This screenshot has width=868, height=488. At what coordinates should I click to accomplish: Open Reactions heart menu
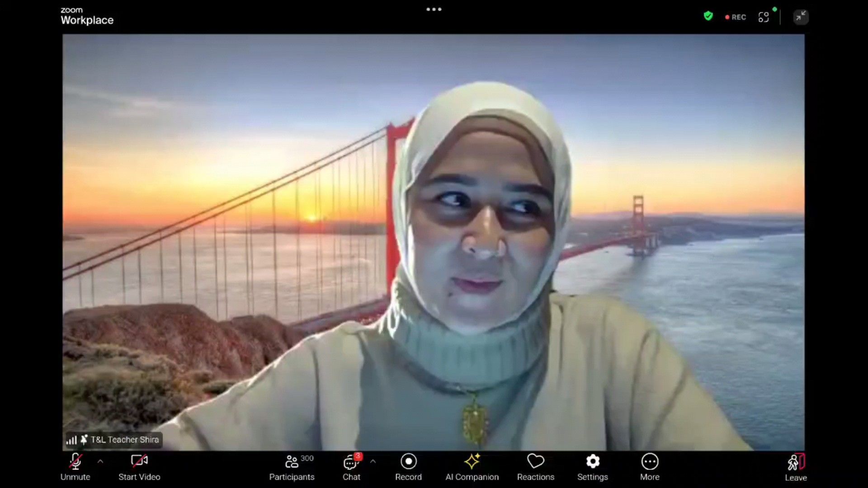(536, 467)
